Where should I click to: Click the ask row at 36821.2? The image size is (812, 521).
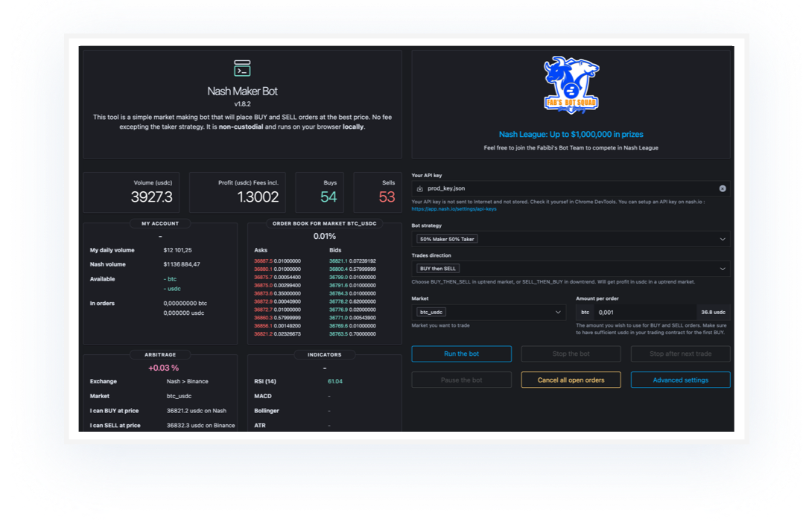click(x=277, y=334)
